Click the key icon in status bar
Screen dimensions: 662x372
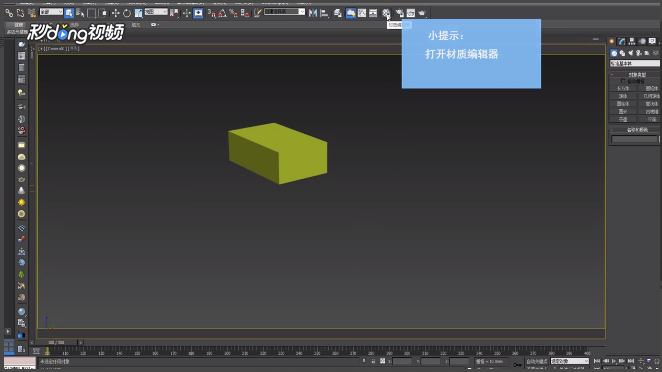pos(518,364)
